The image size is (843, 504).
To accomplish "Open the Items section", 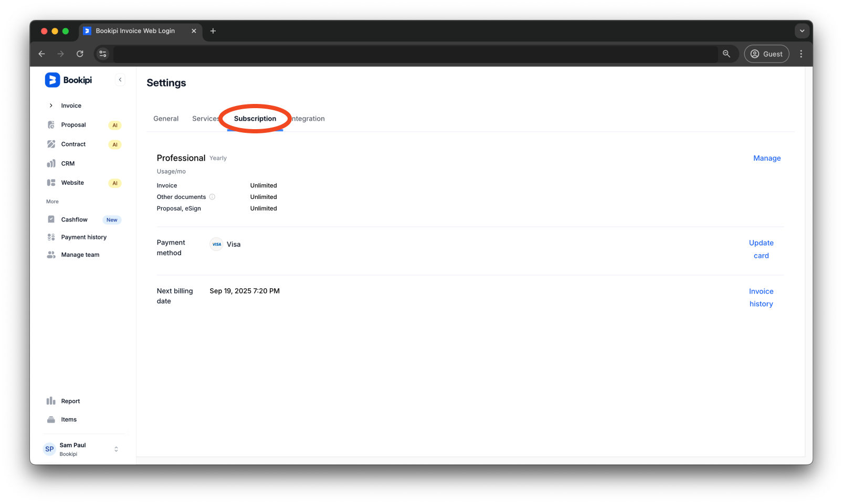I will click(68, 419).
